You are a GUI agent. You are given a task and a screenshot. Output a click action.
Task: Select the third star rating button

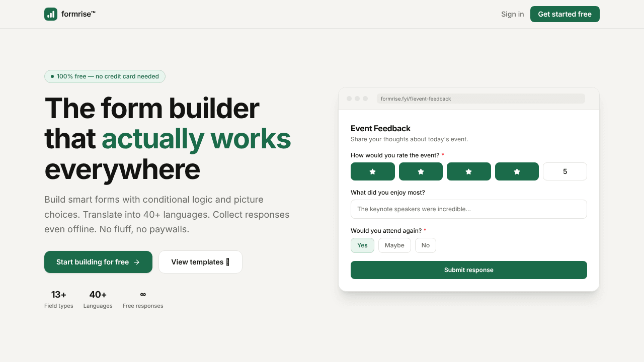click(469, 171)
